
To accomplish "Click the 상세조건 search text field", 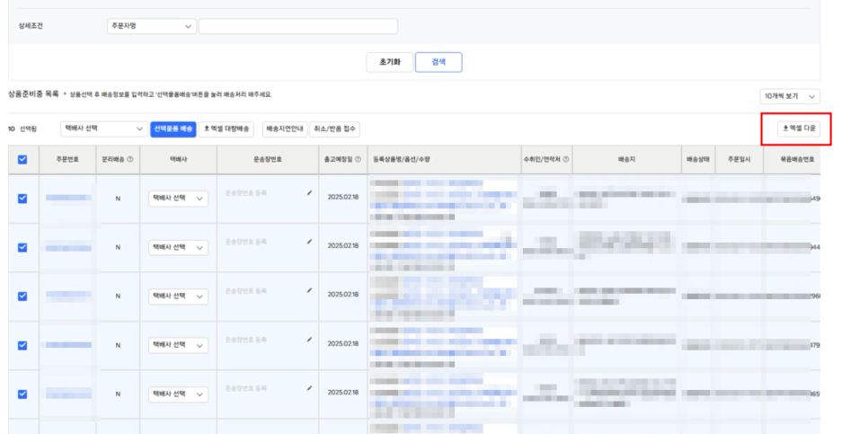I will [298, 26].
